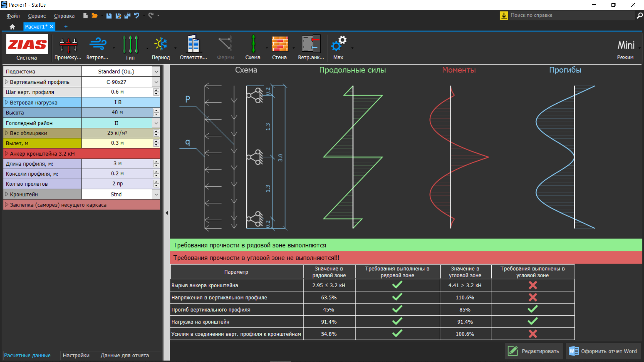This screenshot has width=644, height=362.
Task: Switch to the Настройки tab
Action: pyautogui.click(x=76, y=355)
